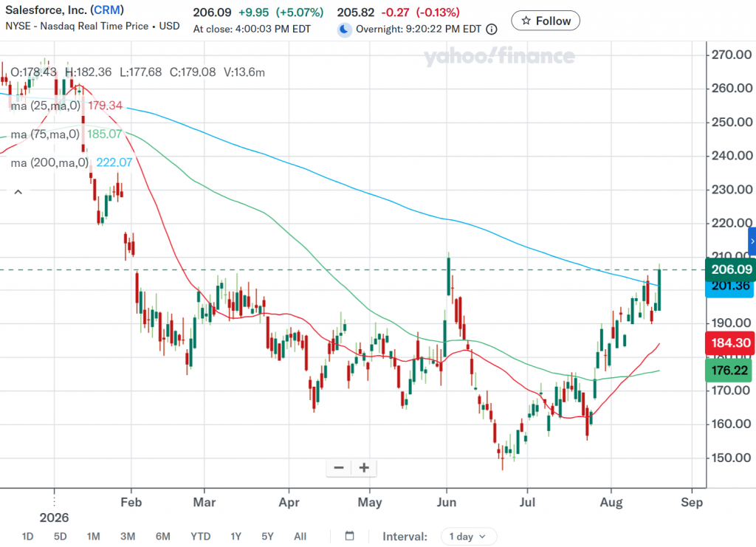
Task: Select the 1M range
Action: pyautogui.click(x=94, y=537)
